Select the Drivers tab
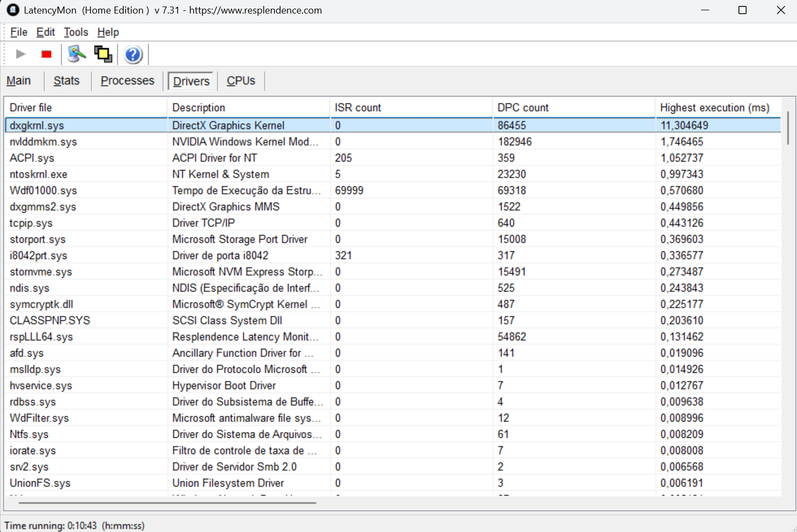Viewport: 797px width, 532px height. click(x=191, y=81)
